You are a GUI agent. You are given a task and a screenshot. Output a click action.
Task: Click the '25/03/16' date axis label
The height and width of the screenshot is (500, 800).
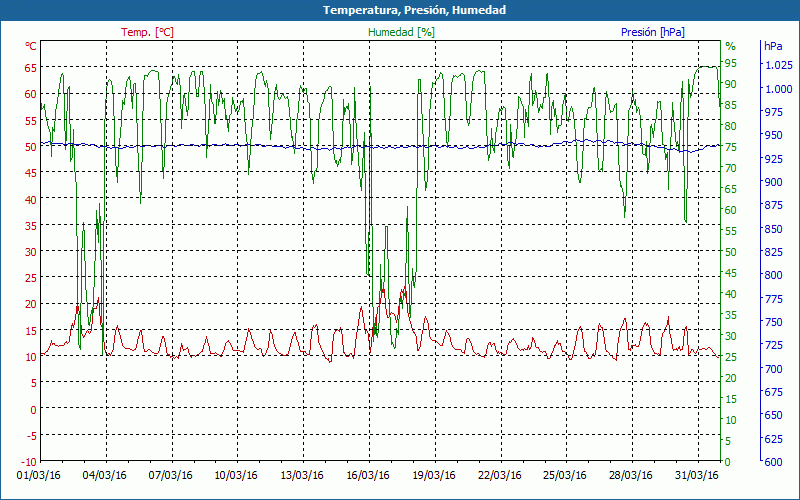click(564, 476)
